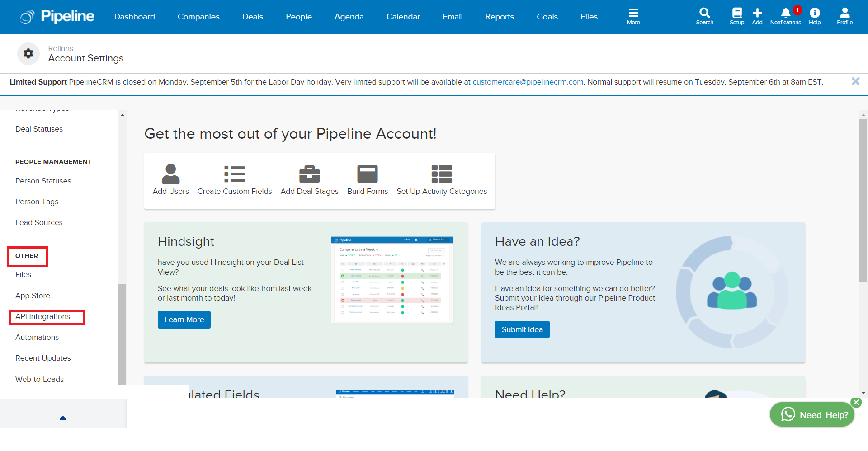Click the Build Forms icon
The image size is (868, 451).
point(367,174)
